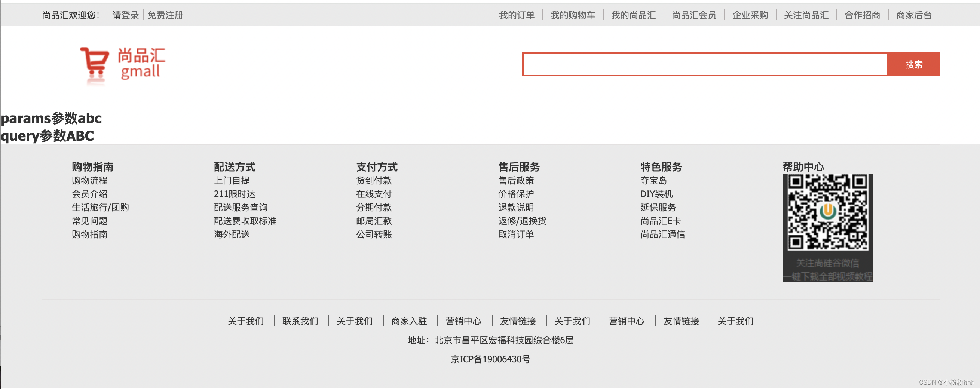Select the 售后政策 footer link
The image size is (980, 389).
pyautogui.click(x=516, y=180)
